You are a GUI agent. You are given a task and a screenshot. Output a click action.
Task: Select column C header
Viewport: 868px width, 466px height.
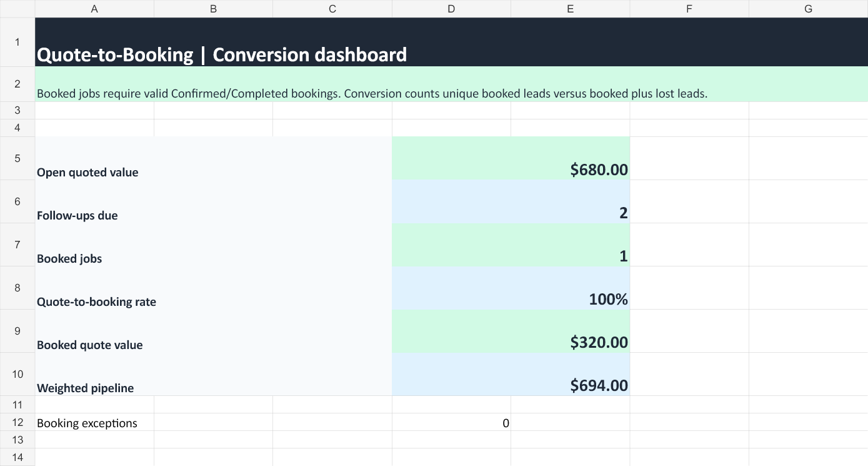332,9
